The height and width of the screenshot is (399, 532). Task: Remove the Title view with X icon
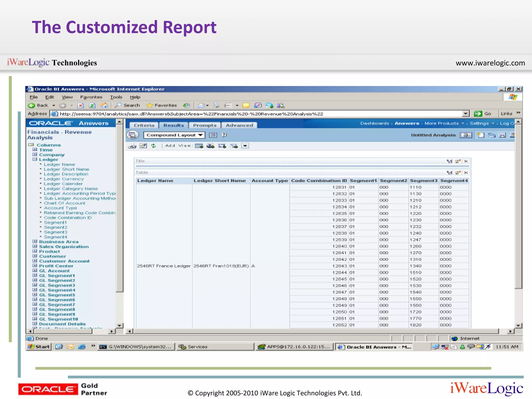coord(466,161)
